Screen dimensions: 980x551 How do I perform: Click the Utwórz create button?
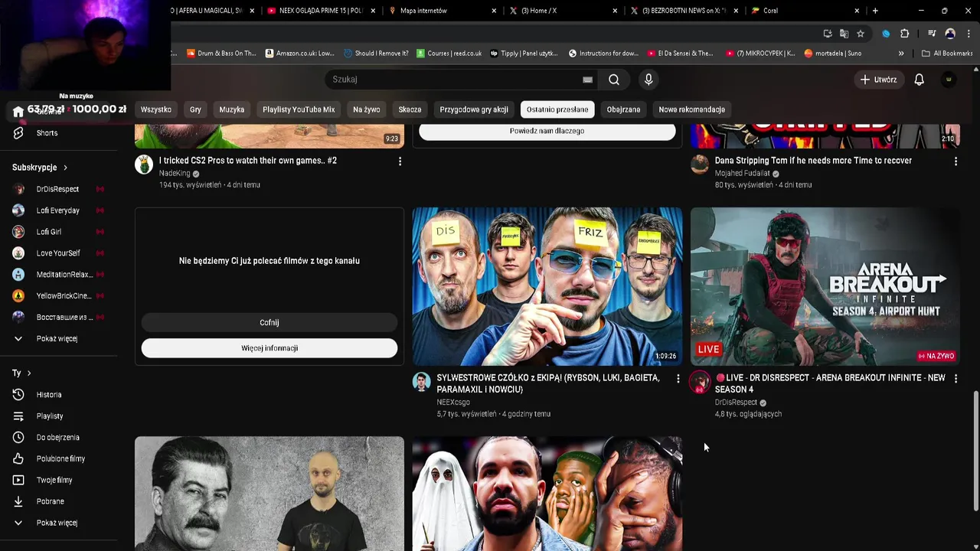point(878,80)
